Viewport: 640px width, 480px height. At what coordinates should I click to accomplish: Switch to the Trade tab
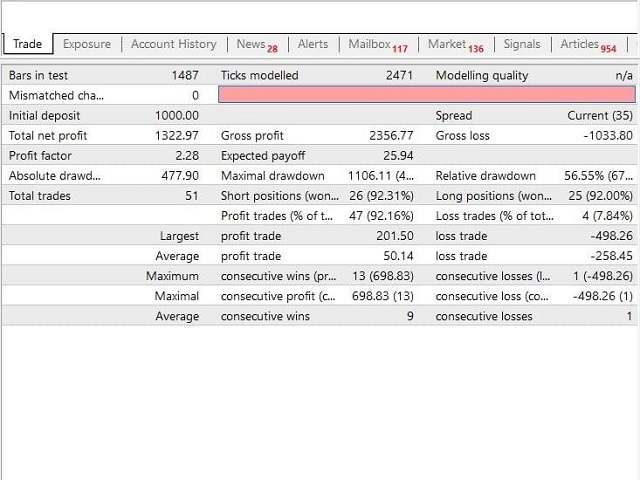[x=28, y=44]
